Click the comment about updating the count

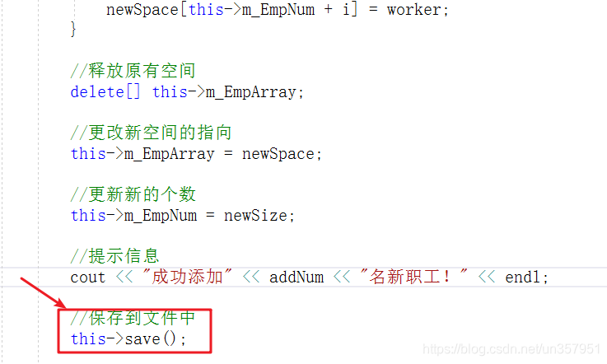point(133,194)
